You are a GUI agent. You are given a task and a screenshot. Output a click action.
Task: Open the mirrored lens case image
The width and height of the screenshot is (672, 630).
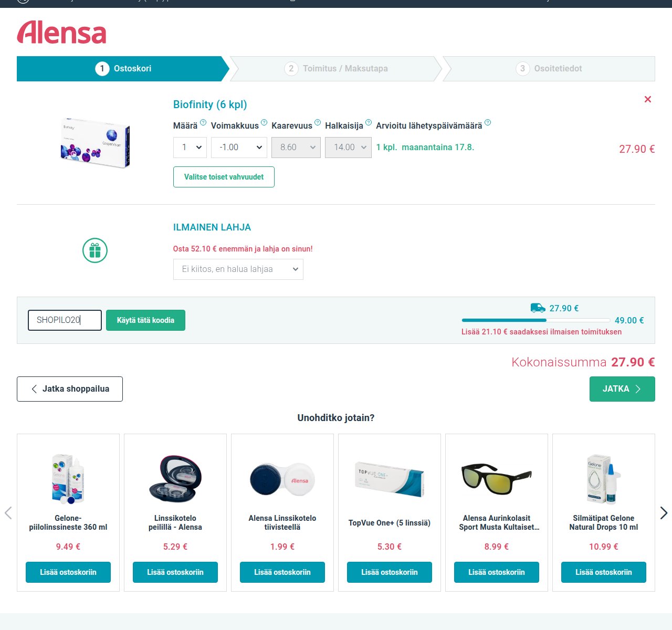(x=175, y=479)
